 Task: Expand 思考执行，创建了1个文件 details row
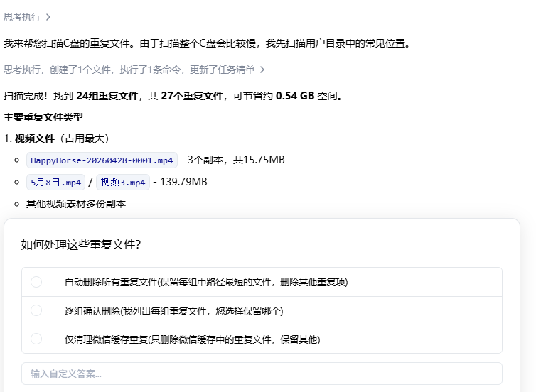coord(134,70)
